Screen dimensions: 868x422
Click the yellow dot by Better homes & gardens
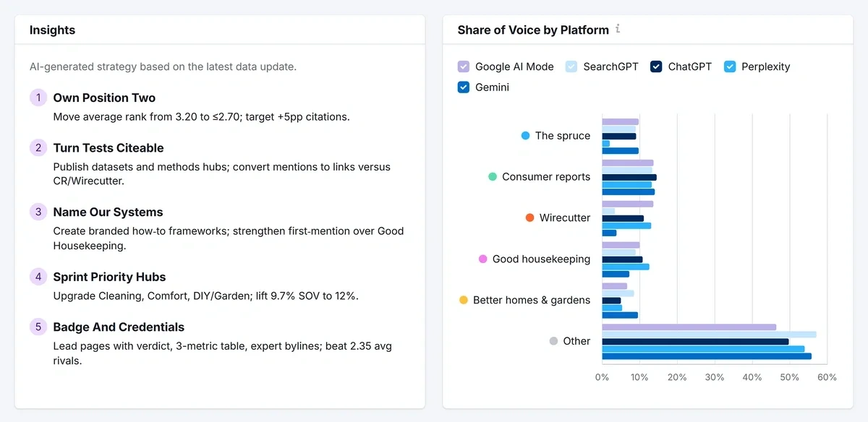click(464, 300)
